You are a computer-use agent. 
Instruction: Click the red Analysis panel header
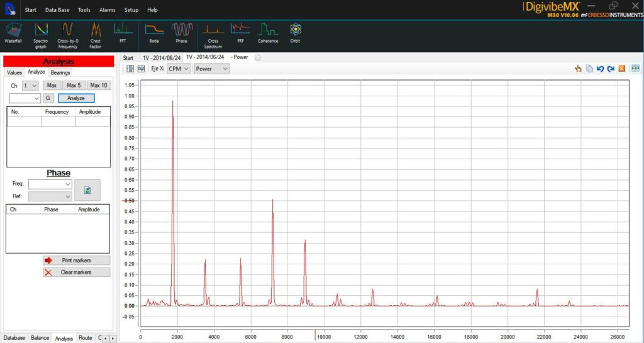58,62
